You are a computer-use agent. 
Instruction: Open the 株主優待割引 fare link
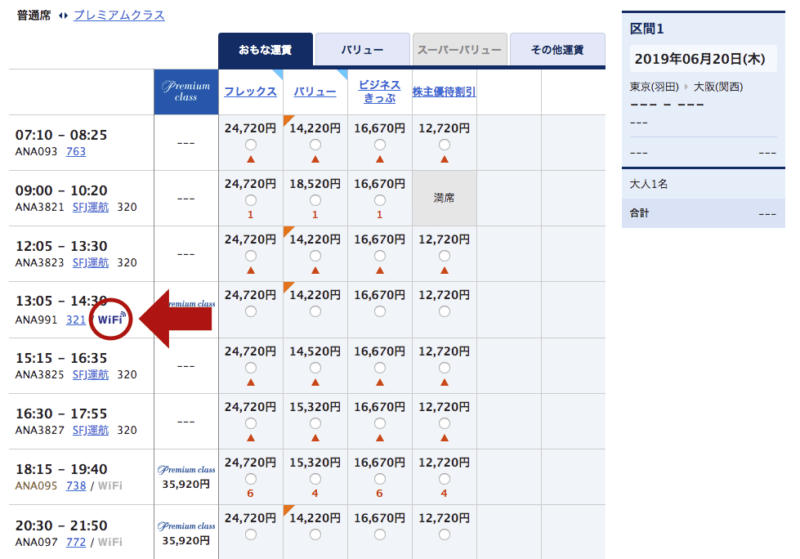pyautogui.click(x=445, y=92)
